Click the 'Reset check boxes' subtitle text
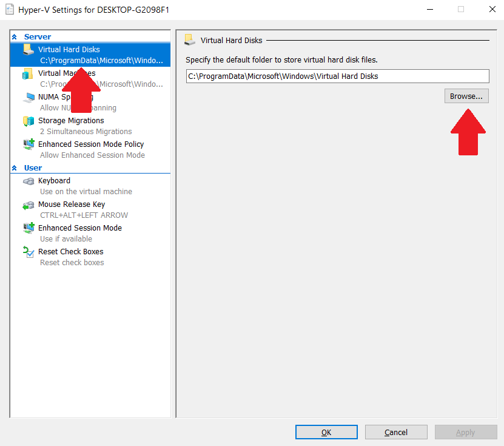The height and width of the screenshot is (446, 504). point(72,263)
